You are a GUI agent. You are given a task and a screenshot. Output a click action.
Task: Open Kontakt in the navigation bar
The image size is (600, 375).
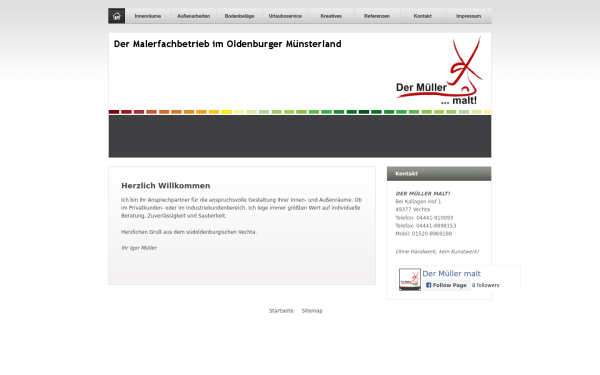coord(423,16)
